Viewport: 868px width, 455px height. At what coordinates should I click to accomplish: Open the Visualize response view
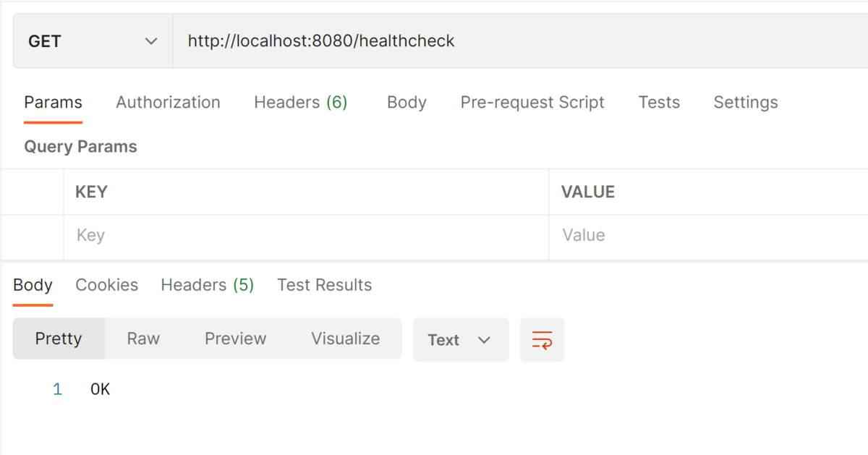tap(345, 339)
